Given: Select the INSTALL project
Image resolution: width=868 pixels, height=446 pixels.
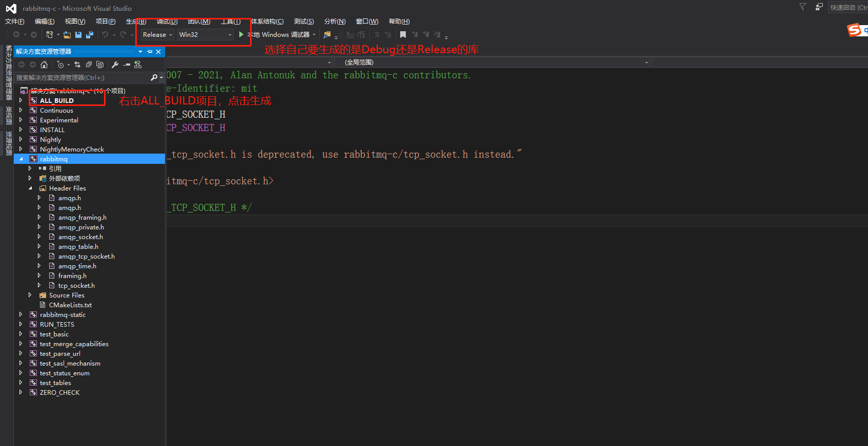Looking at the screenshot, I should coord(52,130).
